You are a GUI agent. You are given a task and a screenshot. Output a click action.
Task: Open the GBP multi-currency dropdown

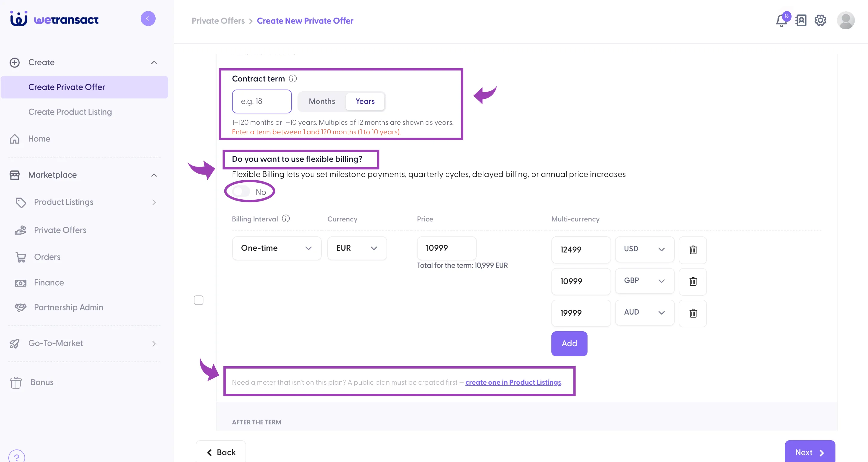pyautogui.click(x=644, y=281)
